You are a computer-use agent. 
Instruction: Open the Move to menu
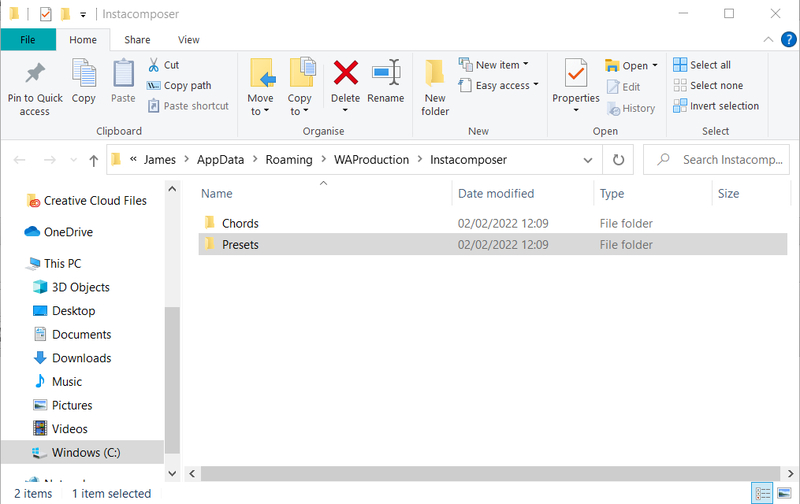[x=260, y=88]
